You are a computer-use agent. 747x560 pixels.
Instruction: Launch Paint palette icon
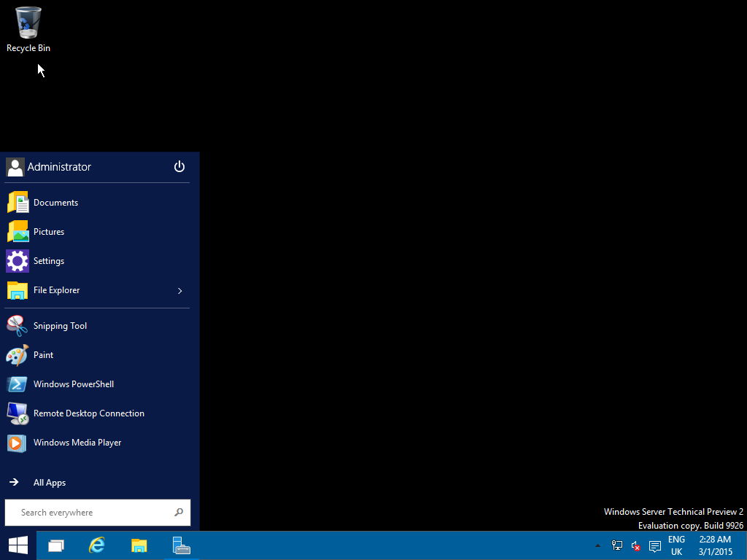18,355
